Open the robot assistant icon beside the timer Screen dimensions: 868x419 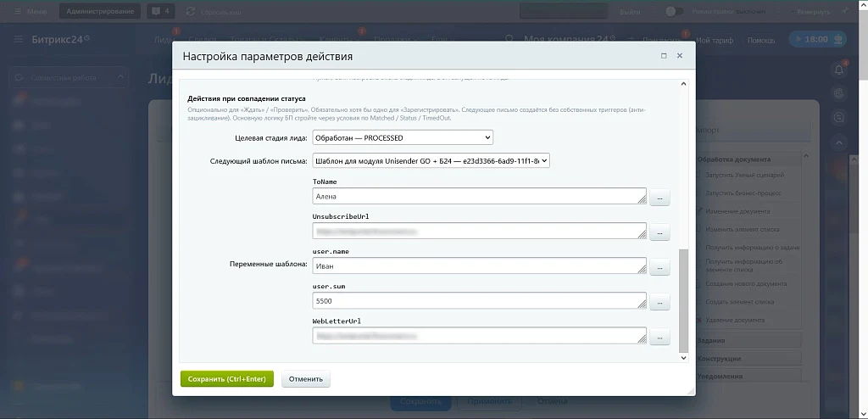pos(840,39)
